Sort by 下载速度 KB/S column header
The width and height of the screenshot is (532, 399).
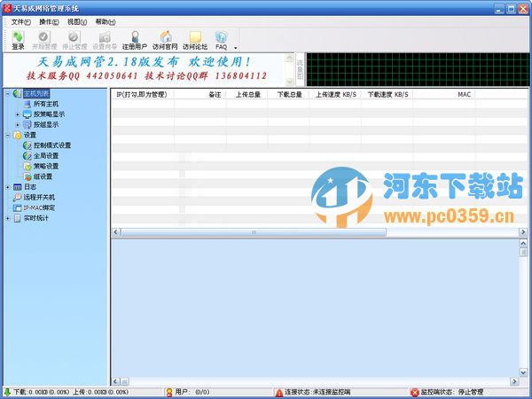[x=387, y=94]
